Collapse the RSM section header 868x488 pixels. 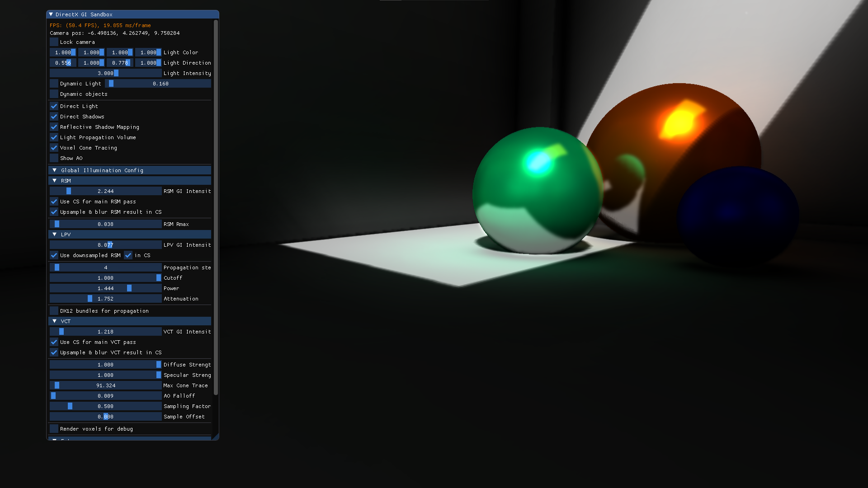point(55,181)
